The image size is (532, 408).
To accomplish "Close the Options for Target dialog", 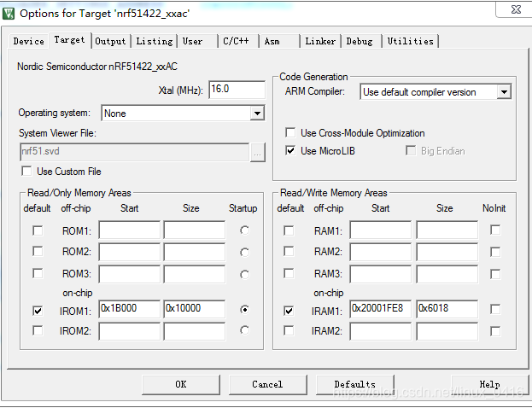I will 516,9.
